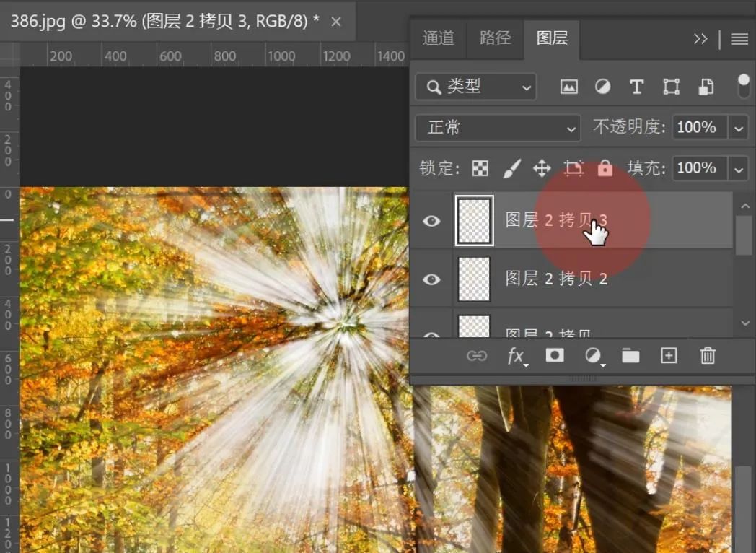
Task: Filter for shape layers icon
Action: coord(671,87)
